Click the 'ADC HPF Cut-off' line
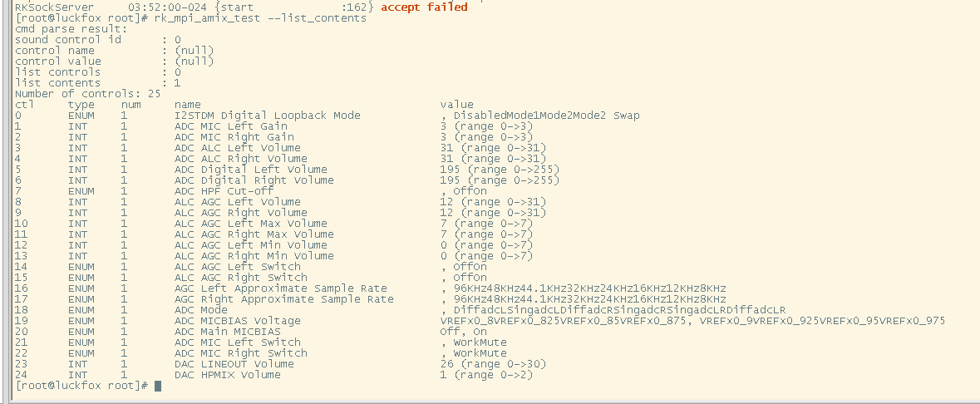Image resolution: width=980 pixels, height=404 pixels. (x=251, y=191)
